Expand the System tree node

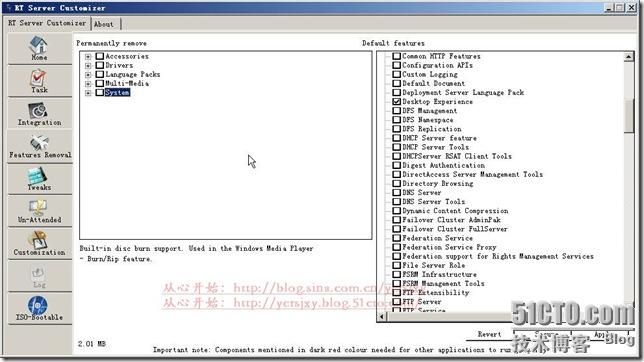tap(88, 93)
